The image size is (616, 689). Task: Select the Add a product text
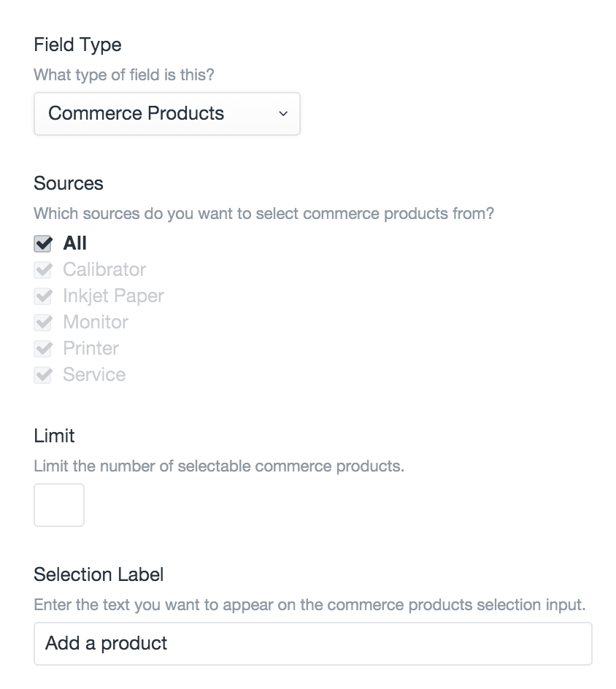click(x=107, y=643)
